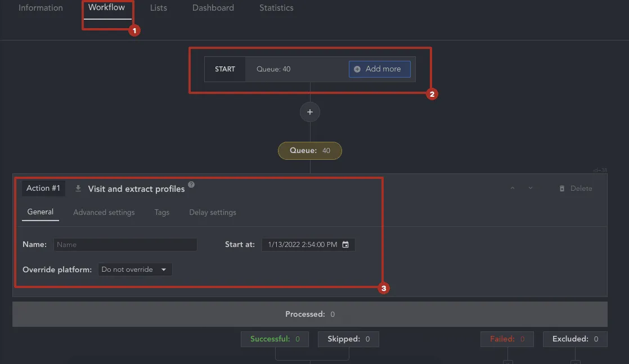Open the Lists tab
This screenshot has height=364, width=629.
coord(159,8)
